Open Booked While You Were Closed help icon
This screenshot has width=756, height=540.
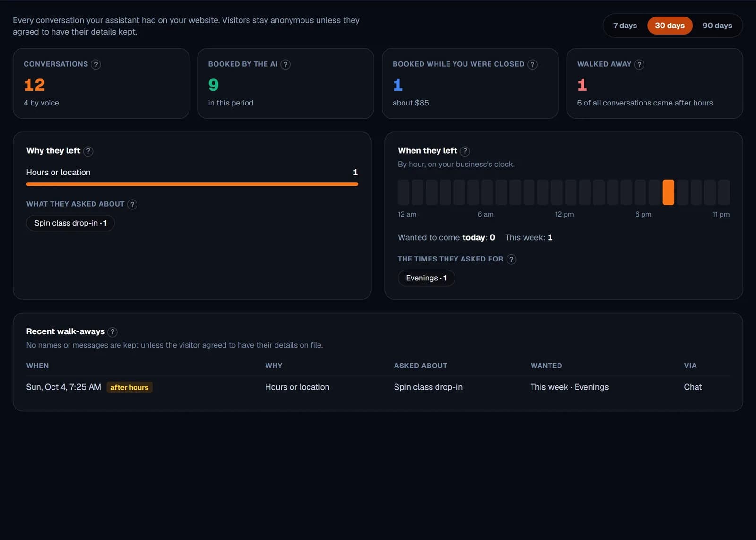point(533,64)
